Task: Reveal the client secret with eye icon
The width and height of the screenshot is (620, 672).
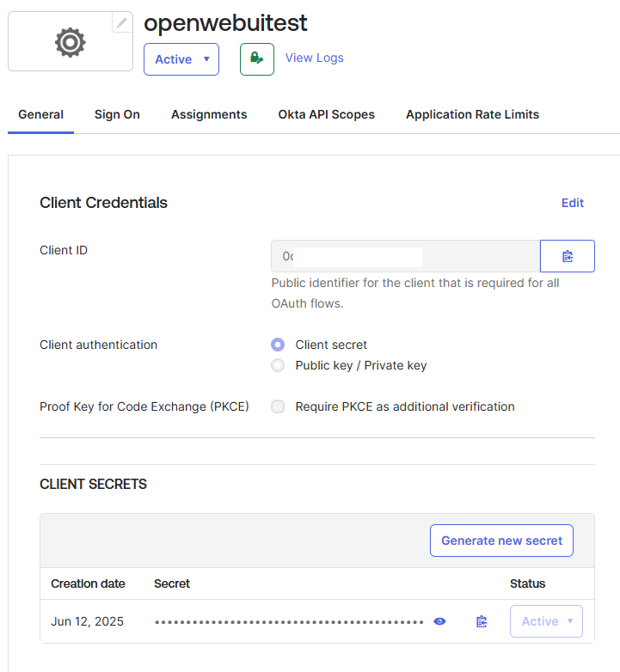Action: [439, 621]
